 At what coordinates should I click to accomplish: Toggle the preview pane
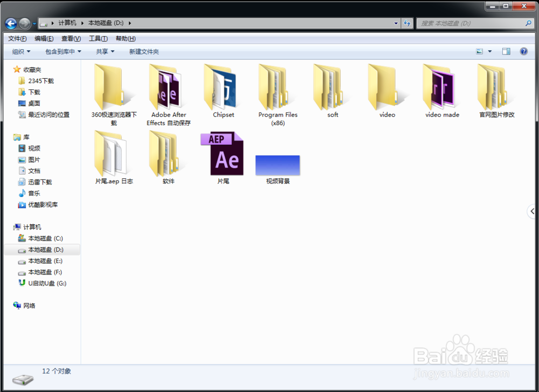click(506, 52)
